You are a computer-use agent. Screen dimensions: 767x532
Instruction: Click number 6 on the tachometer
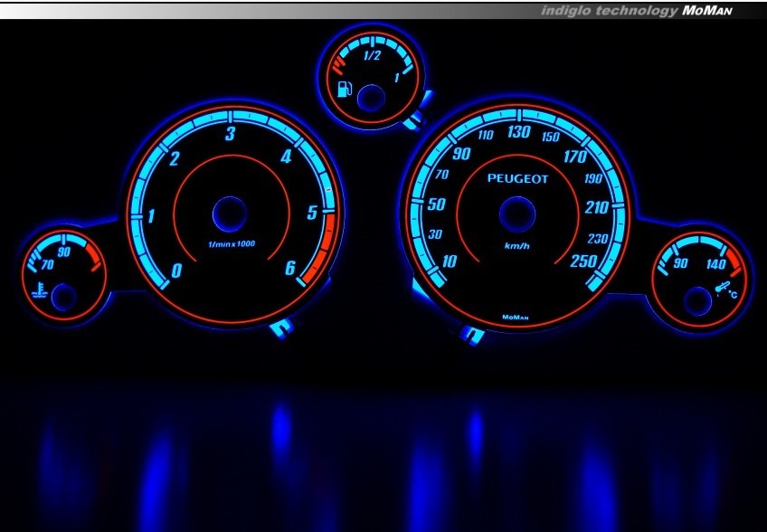(289, 267)
